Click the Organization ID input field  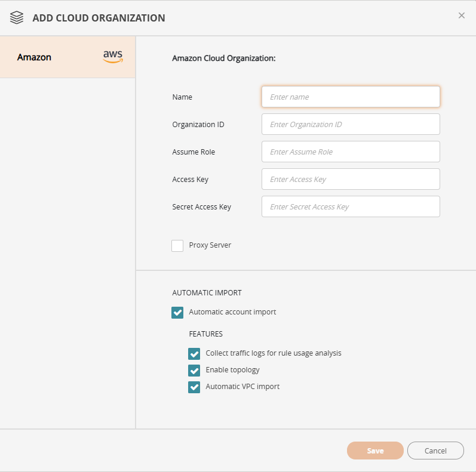[x=351, y=124]
